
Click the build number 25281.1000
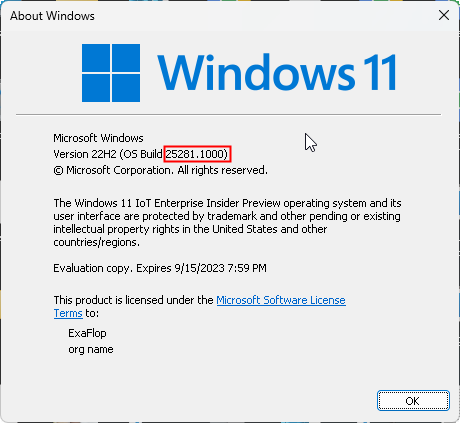[197, 154]
